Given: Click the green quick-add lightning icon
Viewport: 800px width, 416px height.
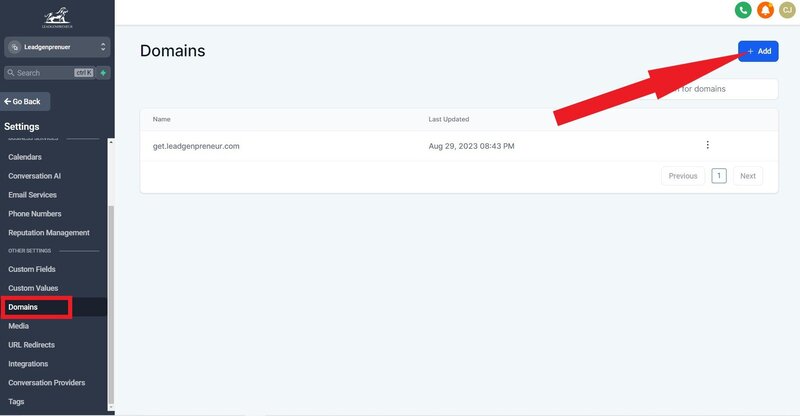Looking at the screenshot, I should tap(103, 73).
